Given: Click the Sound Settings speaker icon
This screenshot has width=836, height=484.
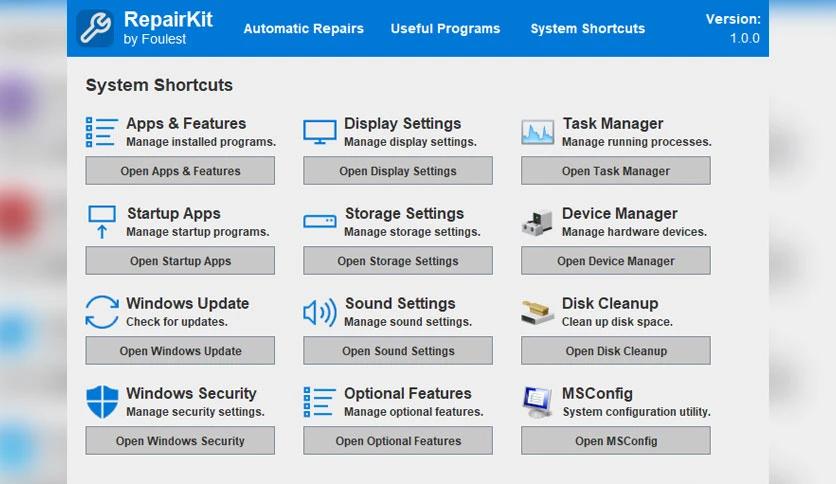Looking at the screenshot, I should tap(320, 312).
